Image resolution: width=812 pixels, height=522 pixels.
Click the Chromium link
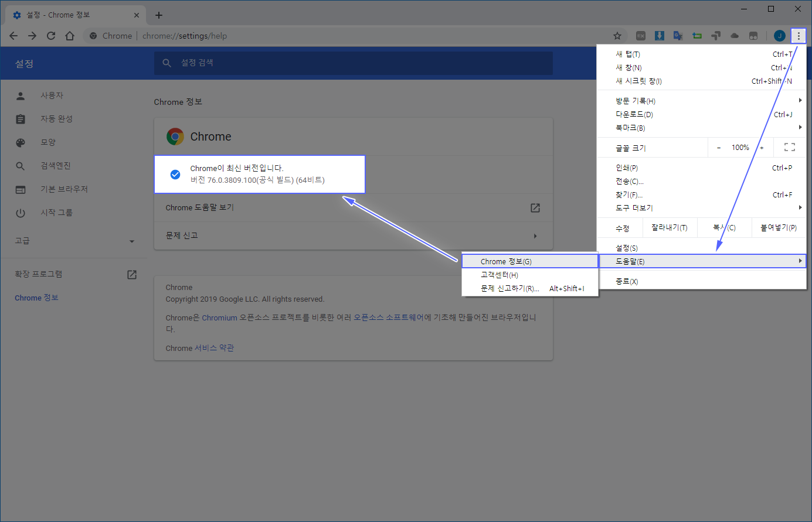click(x=219, y=318)
